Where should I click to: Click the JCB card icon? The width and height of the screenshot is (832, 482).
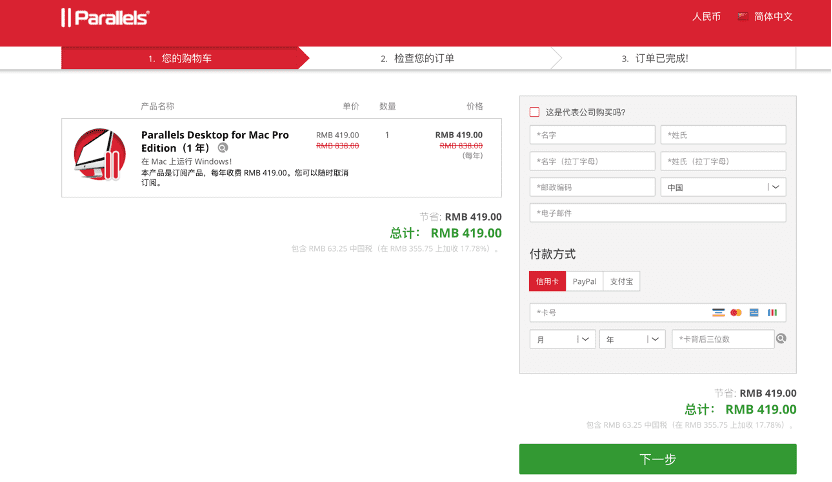(x=772, y=312)
